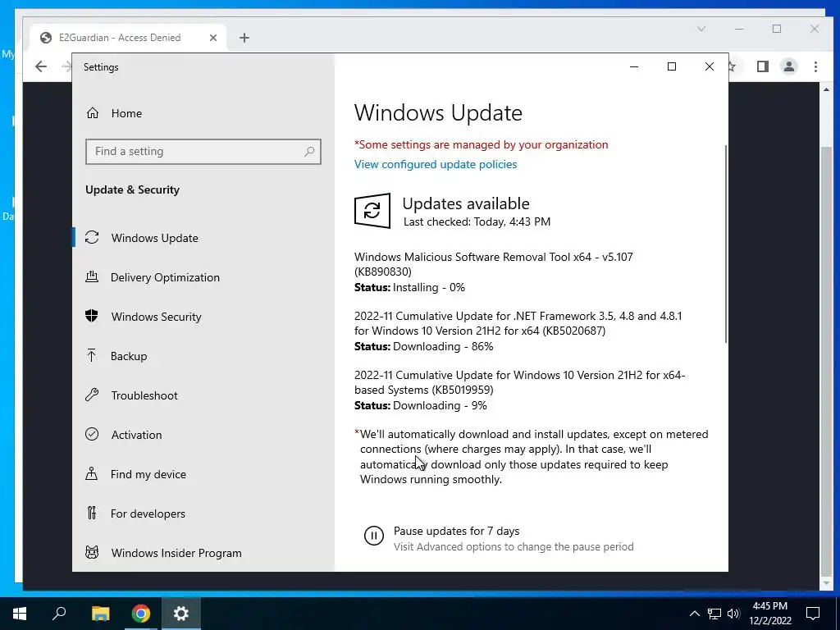Open View configured update policies link
This screenshot has width=840, height=630.
436,164
